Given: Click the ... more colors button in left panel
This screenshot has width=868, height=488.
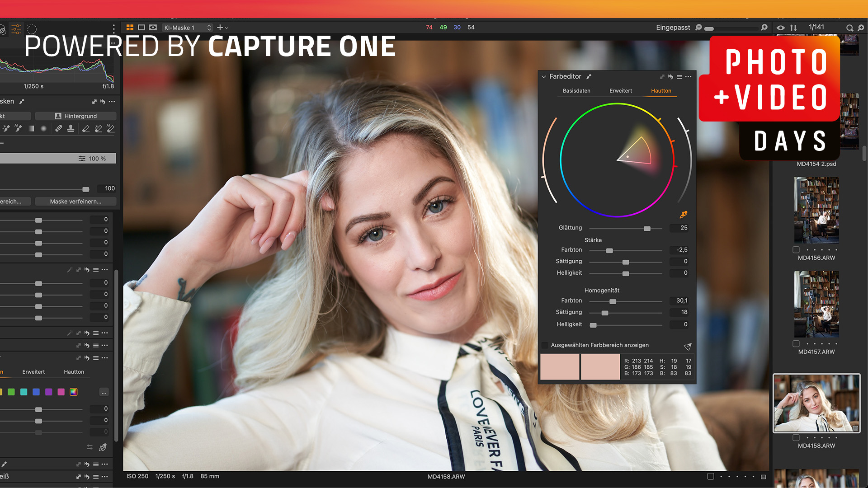Looking at the screenshot, I should click(x=104, y=392).
